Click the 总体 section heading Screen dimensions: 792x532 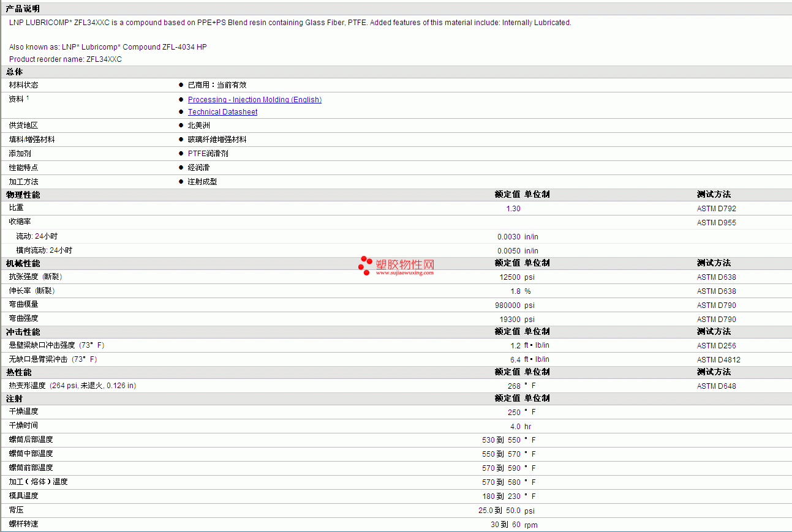pyautogui.click(x=14, y=72)
